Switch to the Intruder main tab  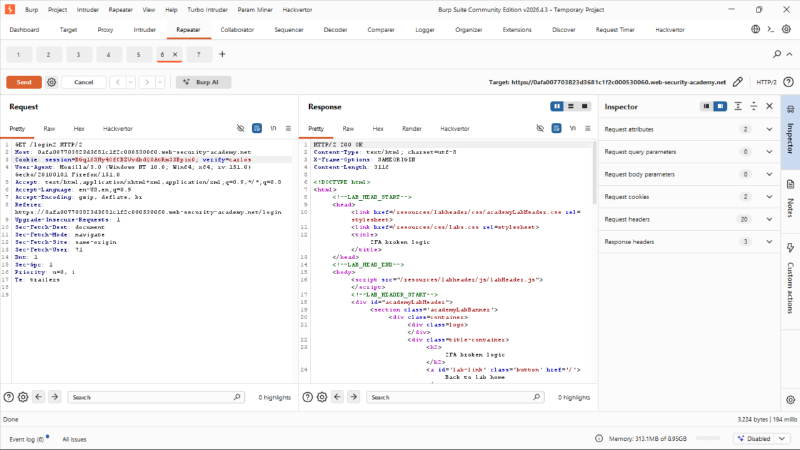click(144, 30)
